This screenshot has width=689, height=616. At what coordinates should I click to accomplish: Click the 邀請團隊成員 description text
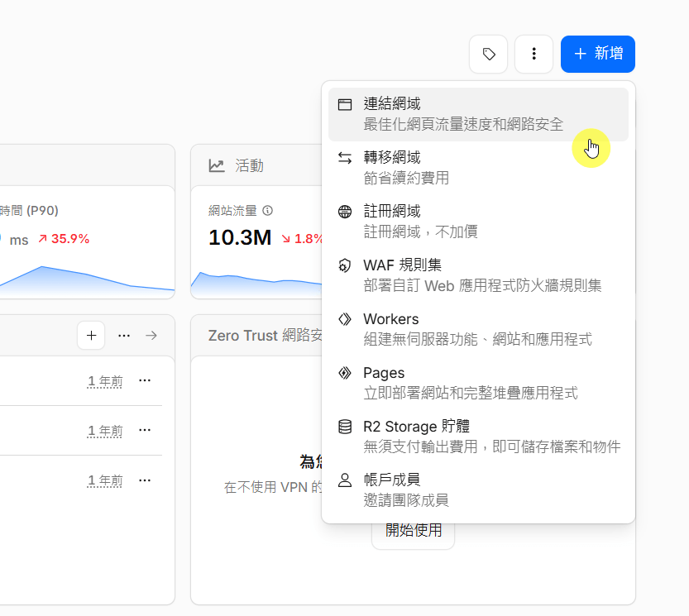pos(406,500)
